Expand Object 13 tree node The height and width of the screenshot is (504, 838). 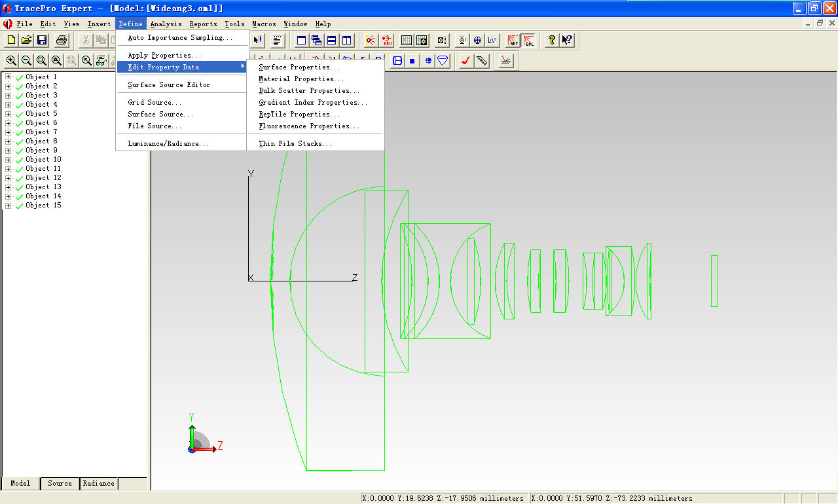point(9,187)
